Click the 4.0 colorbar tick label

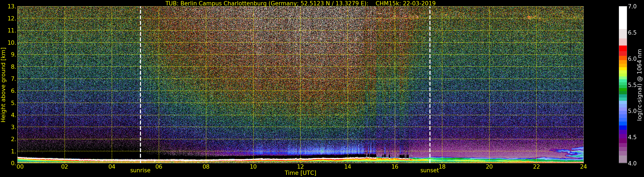632,163
